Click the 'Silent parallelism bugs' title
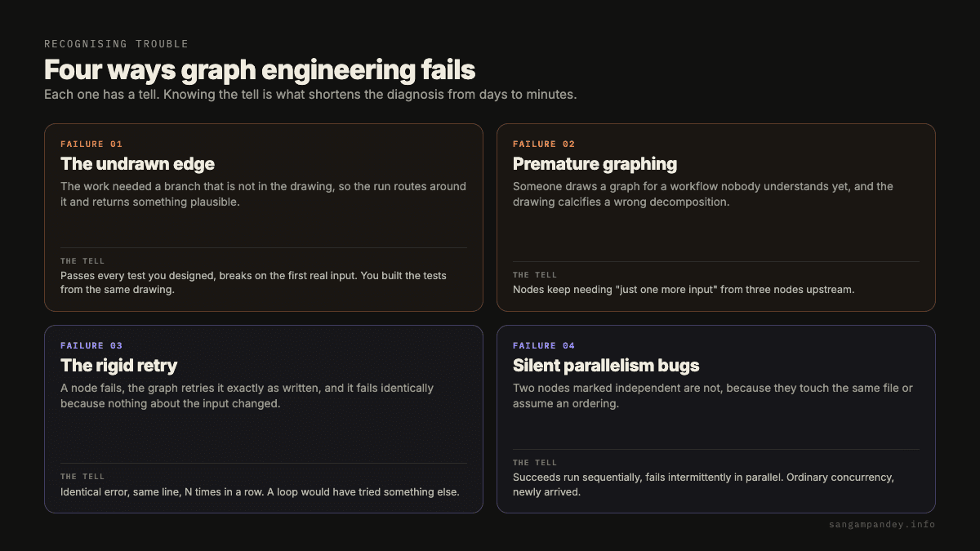The width and height of the screenshot is (980, 551). click(x=606, y=366)
